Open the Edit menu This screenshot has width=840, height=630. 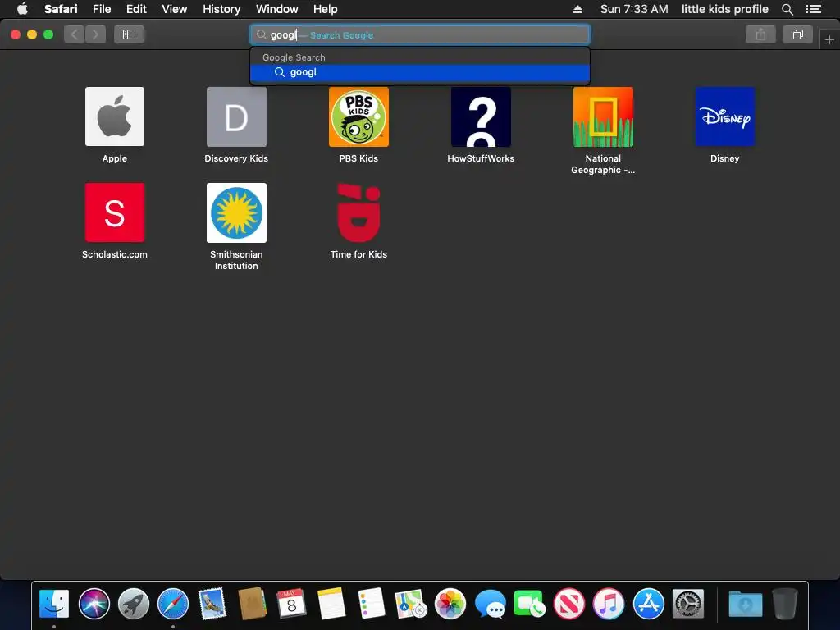pyautogui.click(x=136, y=9)
